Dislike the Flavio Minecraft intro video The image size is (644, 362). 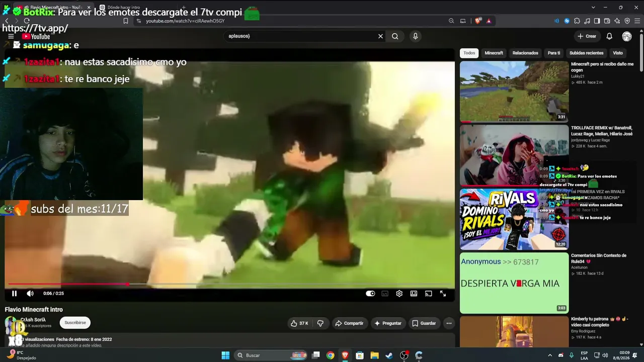coord(320,323)
